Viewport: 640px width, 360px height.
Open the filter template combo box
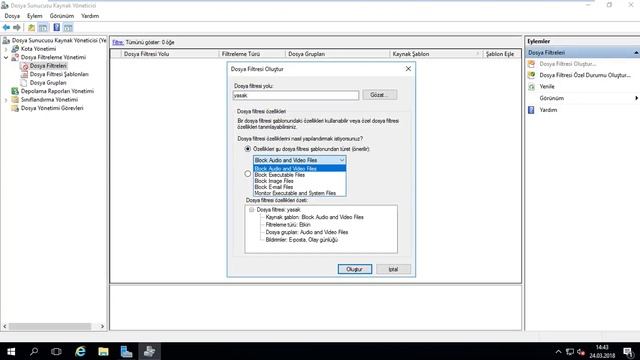click(300, 160)
